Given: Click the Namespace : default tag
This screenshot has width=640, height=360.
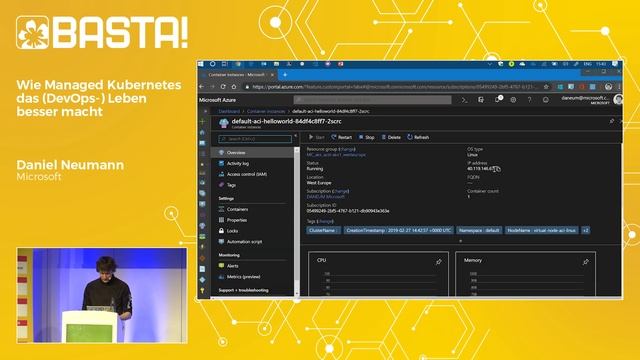Looking at the screenshot, I should 479,230.
